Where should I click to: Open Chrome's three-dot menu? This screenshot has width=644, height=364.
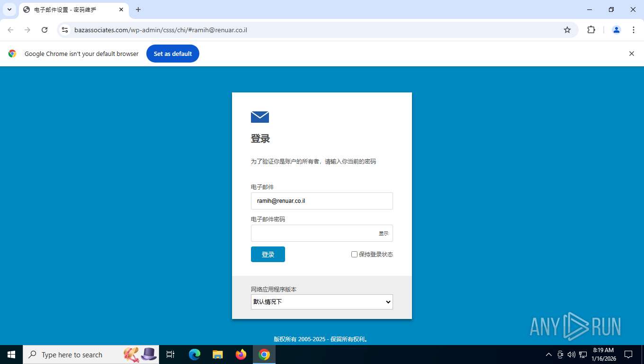tap(634, 30)
